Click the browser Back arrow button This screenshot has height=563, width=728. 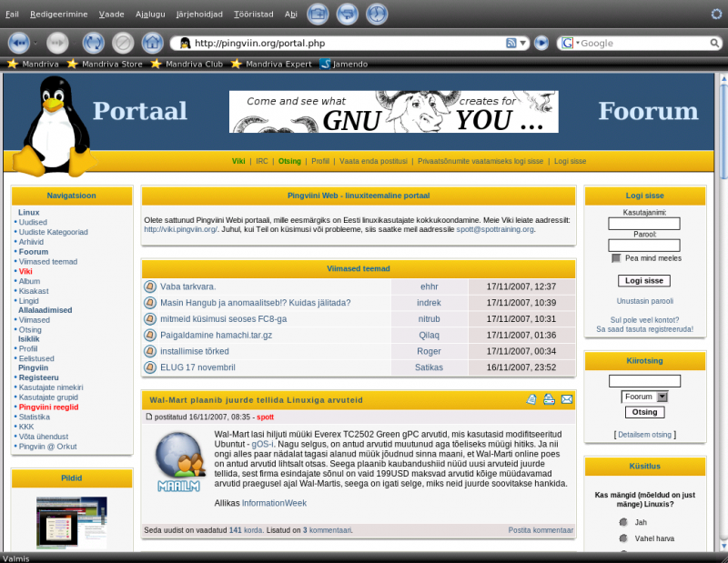click(x=19, y=43)
